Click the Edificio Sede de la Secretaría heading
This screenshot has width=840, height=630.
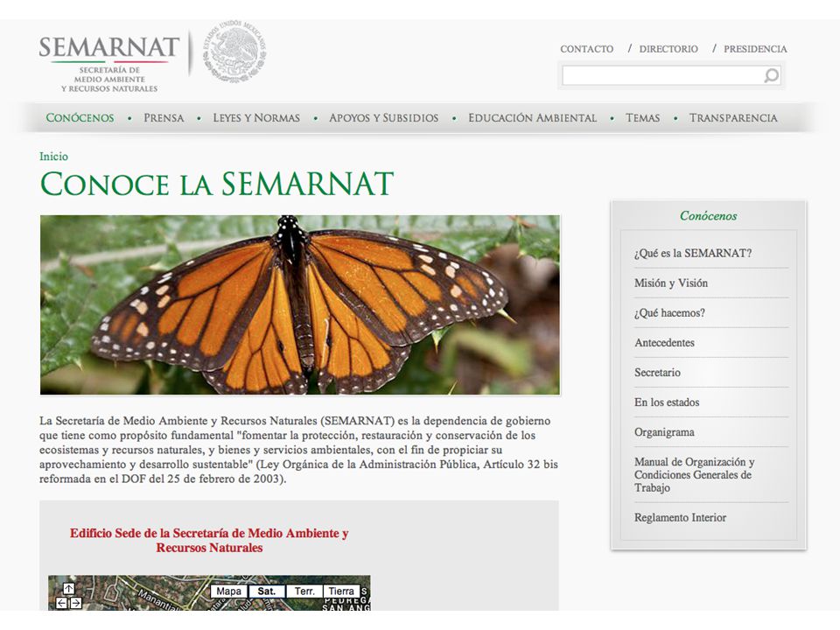[x=209, y=541]
